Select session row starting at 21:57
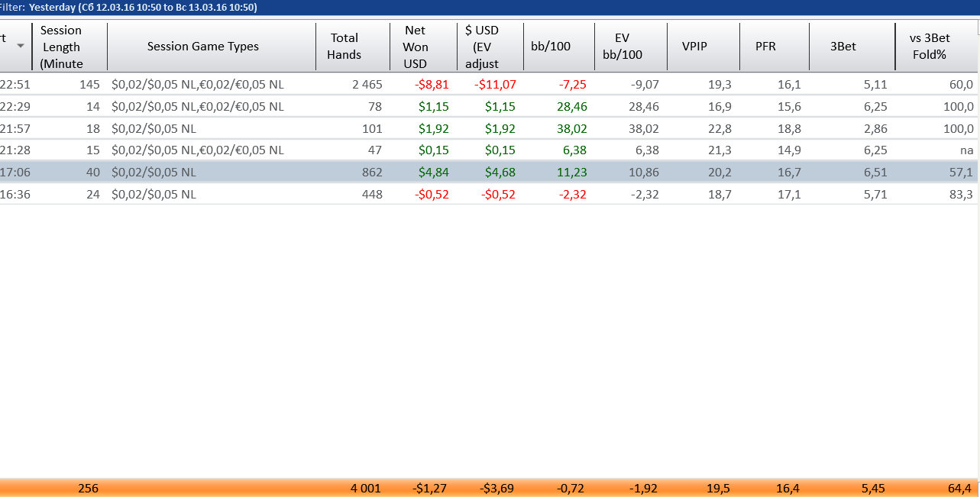 (490, 128)
